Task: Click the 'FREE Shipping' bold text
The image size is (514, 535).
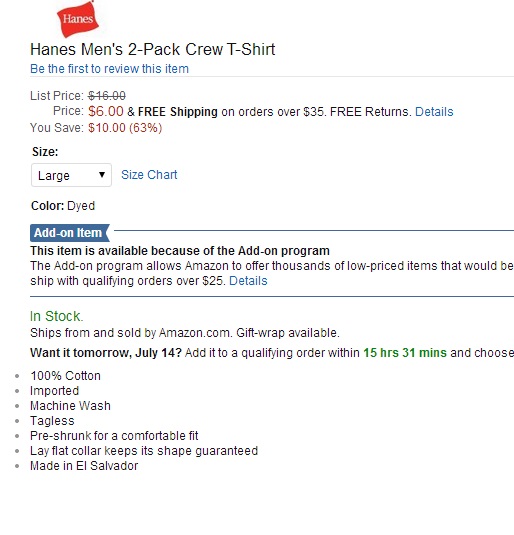Action: 177,112
